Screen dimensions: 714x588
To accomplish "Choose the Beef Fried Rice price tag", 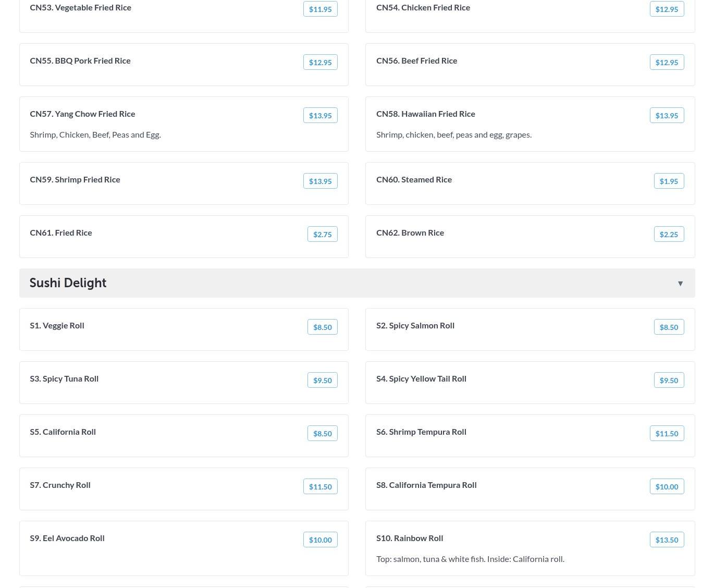I will pos(667,62).
